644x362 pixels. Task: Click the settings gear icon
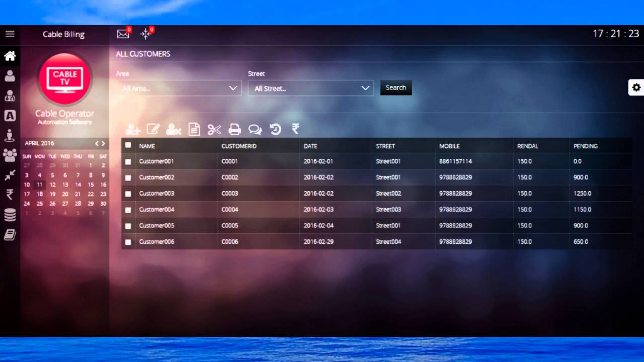pyautogui.click(x=636, y=87)
